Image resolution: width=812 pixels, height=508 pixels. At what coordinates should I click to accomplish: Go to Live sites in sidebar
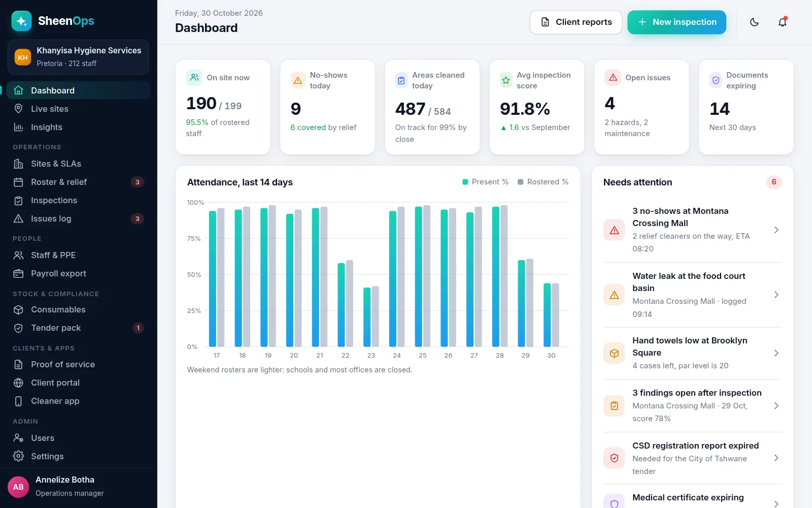click(x=78, y=109)
